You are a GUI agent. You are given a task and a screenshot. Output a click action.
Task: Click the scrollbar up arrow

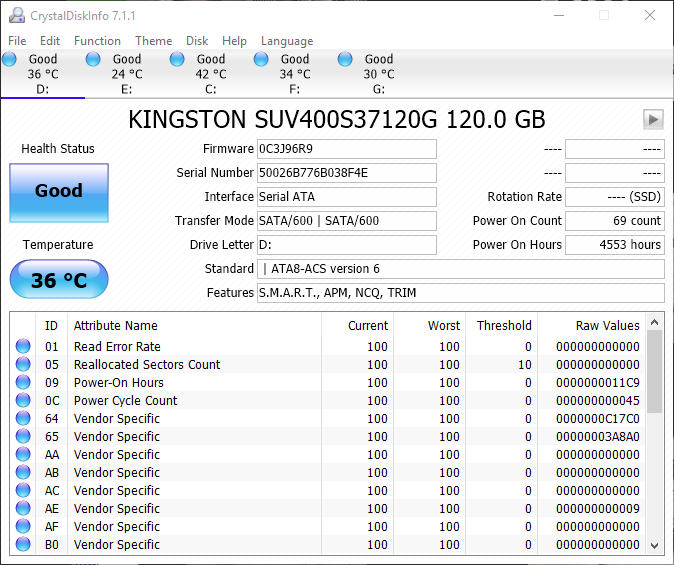coord(655,322)
